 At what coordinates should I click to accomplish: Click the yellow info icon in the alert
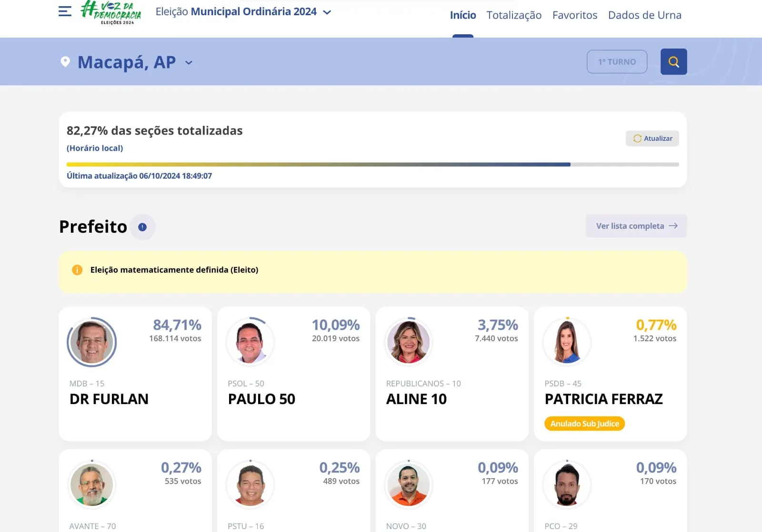(77, 270)
